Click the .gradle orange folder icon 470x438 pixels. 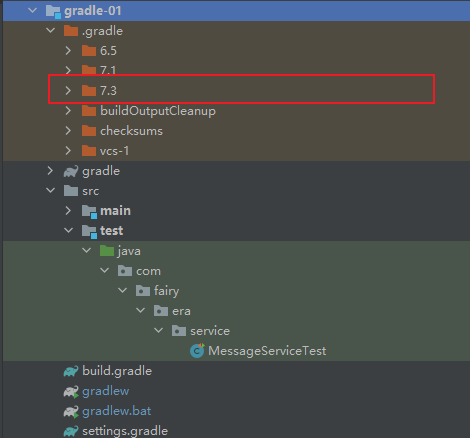[71, 31]
